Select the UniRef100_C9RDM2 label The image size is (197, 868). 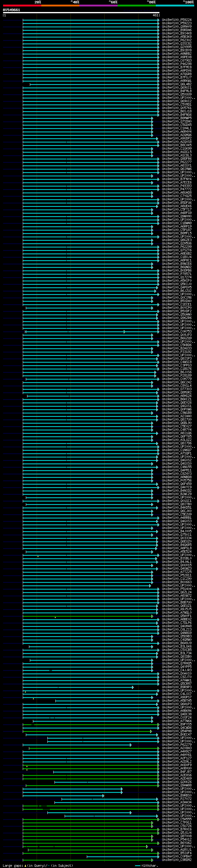pos(177,860)
